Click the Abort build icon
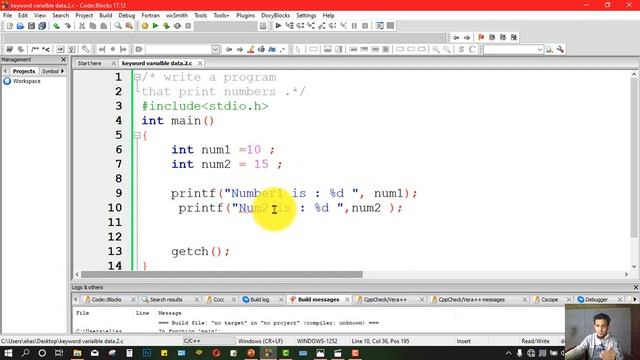The image size is (640, 360). click(188, 26)
